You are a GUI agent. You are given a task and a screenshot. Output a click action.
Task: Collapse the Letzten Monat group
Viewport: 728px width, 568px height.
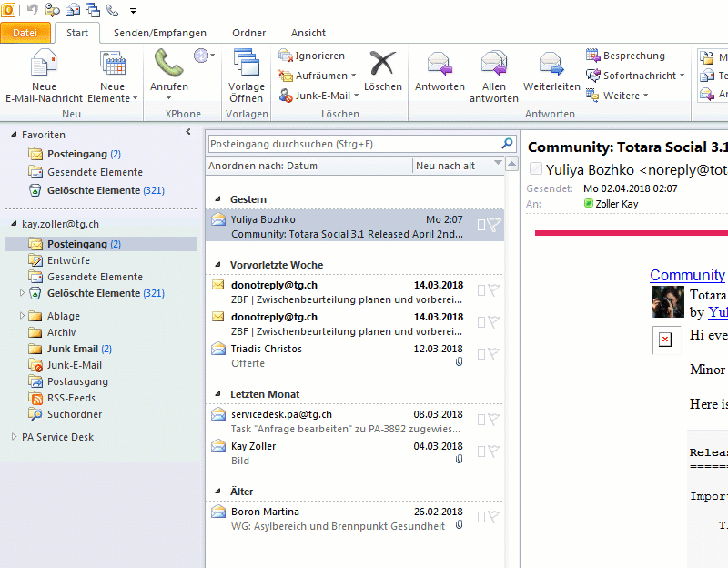(x=217, y=394)
